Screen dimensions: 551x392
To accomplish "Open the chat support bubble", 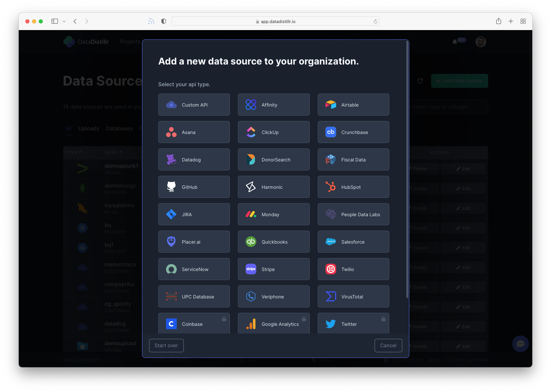I will tap(521, 344).
